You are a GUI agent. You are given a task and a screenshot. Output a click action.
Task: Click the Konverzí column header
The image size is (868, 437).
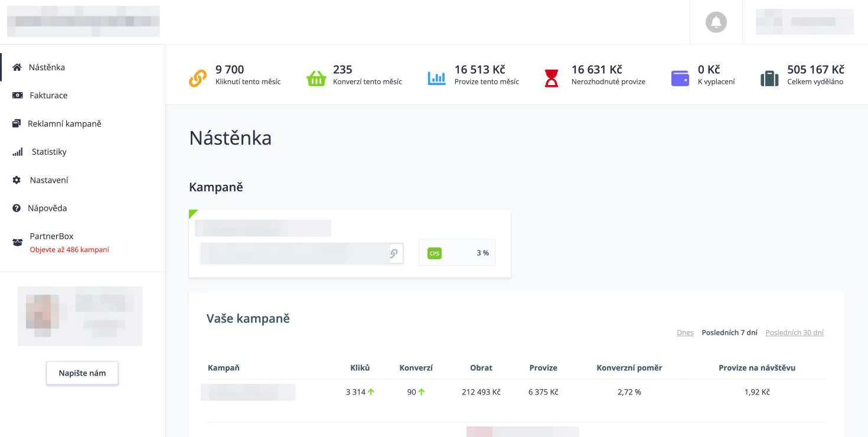click(416, 368)
